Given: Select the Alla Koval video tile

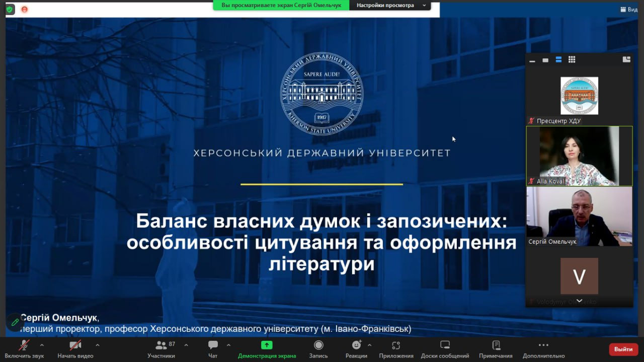Looking at the screenshot, I should point(579,156).
